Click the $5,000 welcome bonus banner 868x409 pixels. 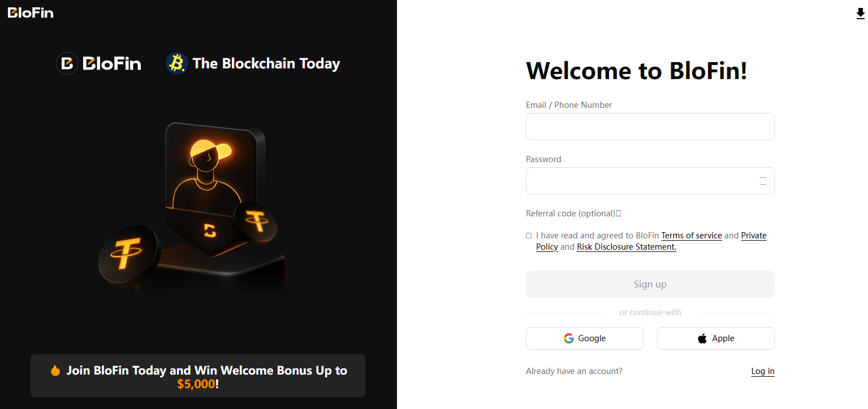[197, 375]
